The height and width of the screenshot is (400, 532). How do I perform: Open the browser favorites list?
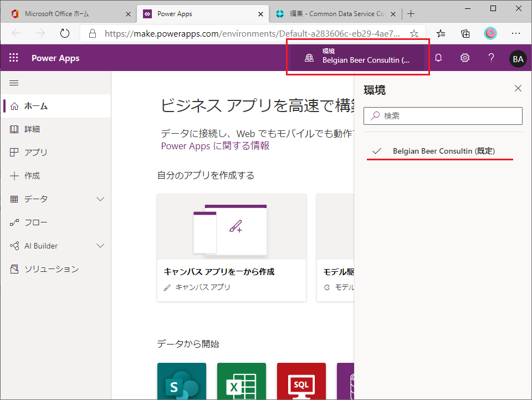[441, 33]
